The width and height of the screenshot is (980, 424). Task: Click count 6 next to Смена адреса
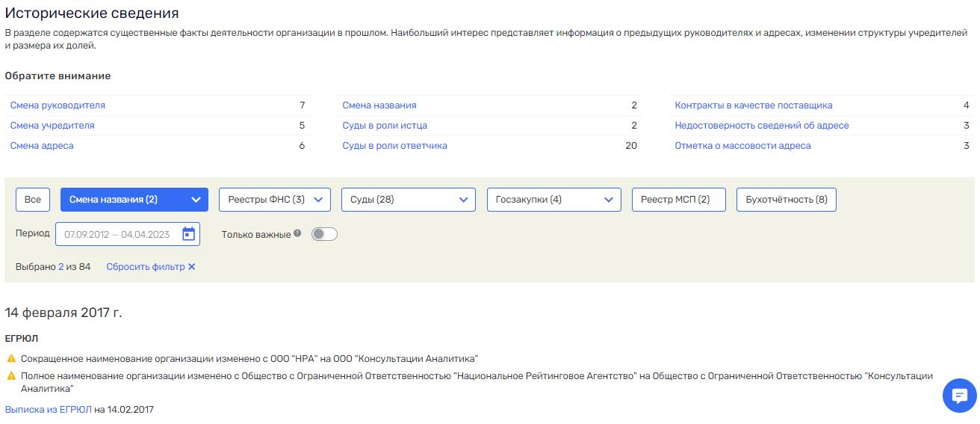(302, 146)
